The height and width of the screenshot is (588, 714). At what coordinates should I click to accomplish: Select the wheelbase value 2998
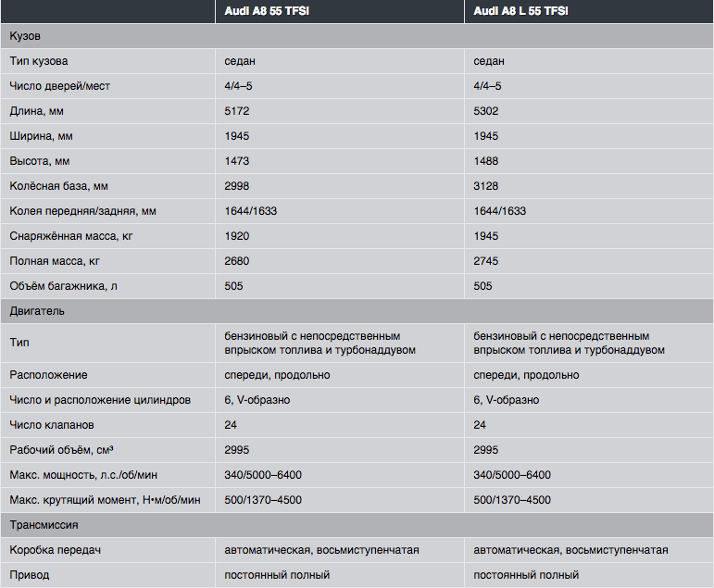237,186
